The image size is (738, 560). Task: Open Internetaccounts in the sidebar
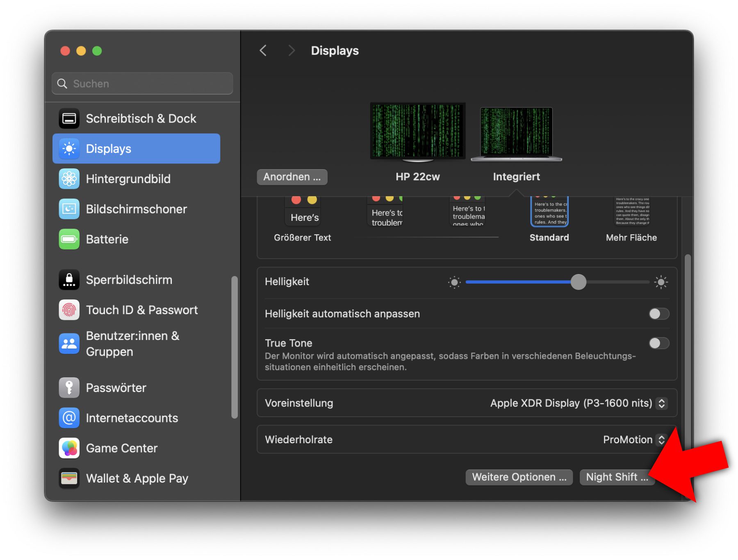[x=132, y=418]
